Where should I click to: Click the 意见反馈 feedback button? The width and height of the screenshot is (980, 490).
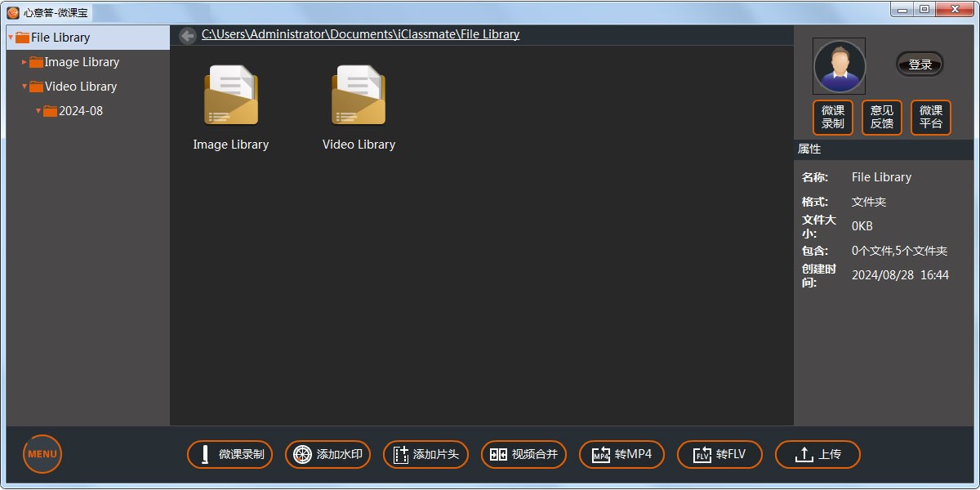pyautogui.click(x=882, y=118)
